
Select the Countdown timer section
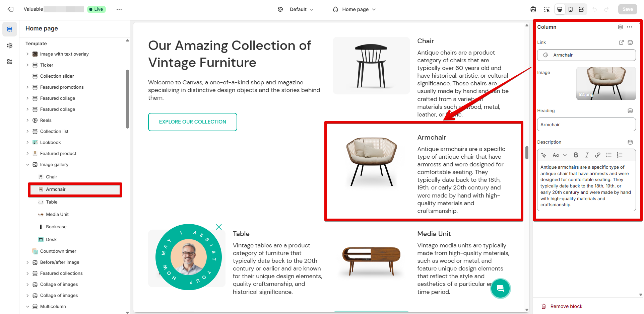pos(58,251)
